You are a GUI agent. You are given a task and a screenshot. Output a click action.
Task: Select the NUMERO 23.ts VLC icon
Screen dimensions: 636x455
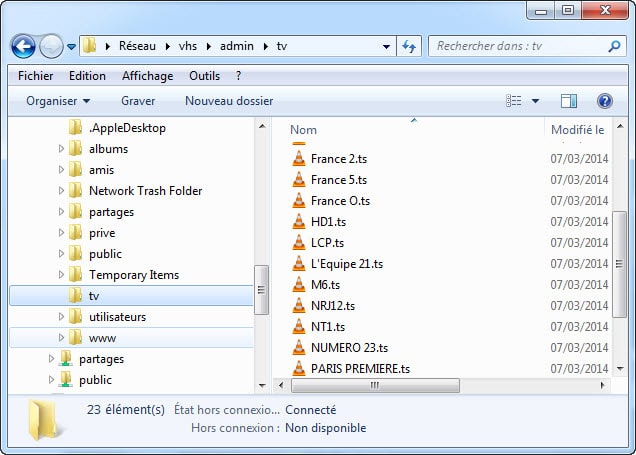[x=299, y=348]
